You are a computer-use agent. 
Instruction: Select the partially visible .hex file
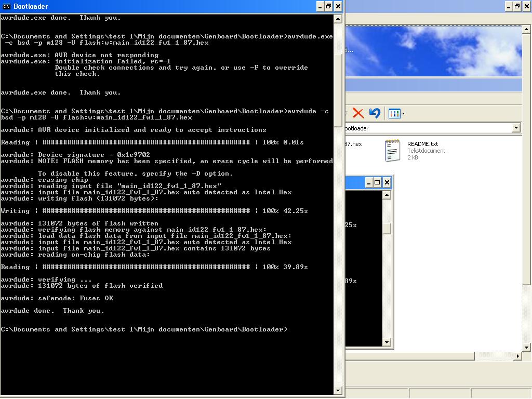(x=353, y=144)
